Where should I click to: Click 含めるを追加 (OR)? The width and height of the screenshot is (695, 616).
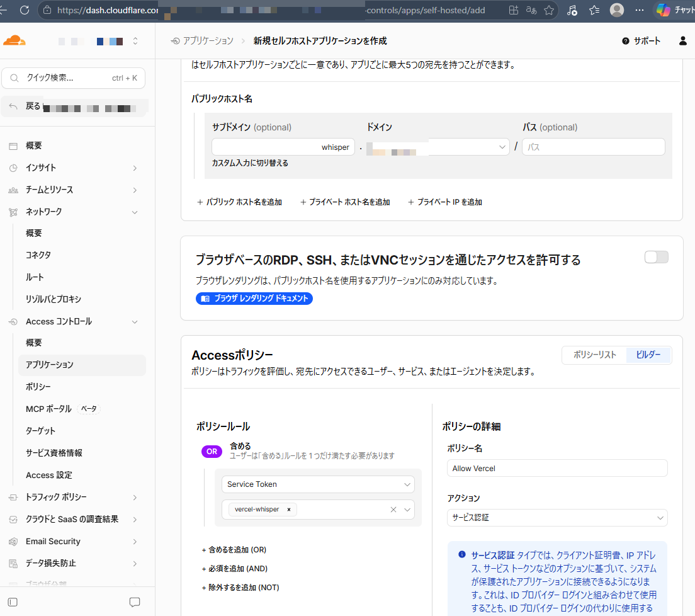234,550
